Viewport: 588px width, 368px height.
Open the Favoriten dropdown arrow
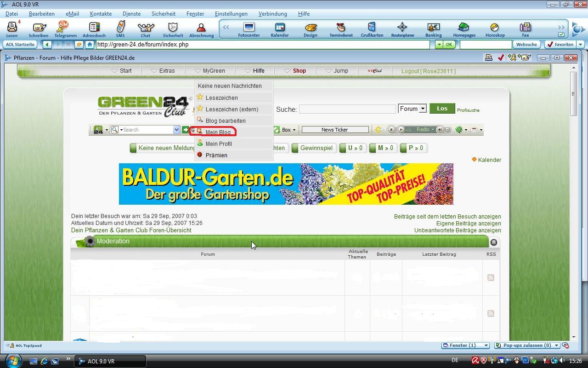point(580,45)
